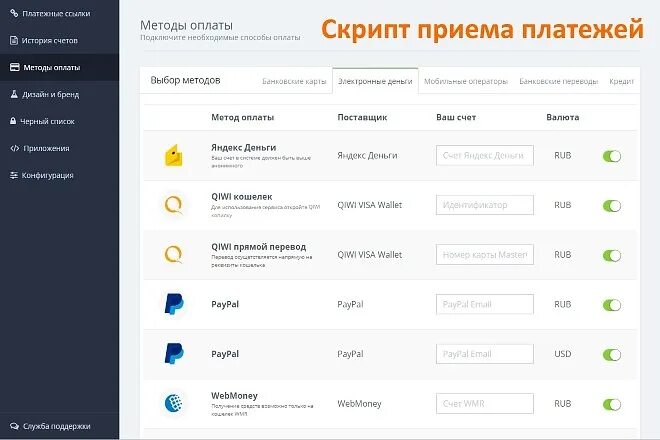Click the Валюта column header
Screen dimensions: 660x440
[x=563, y=117]
